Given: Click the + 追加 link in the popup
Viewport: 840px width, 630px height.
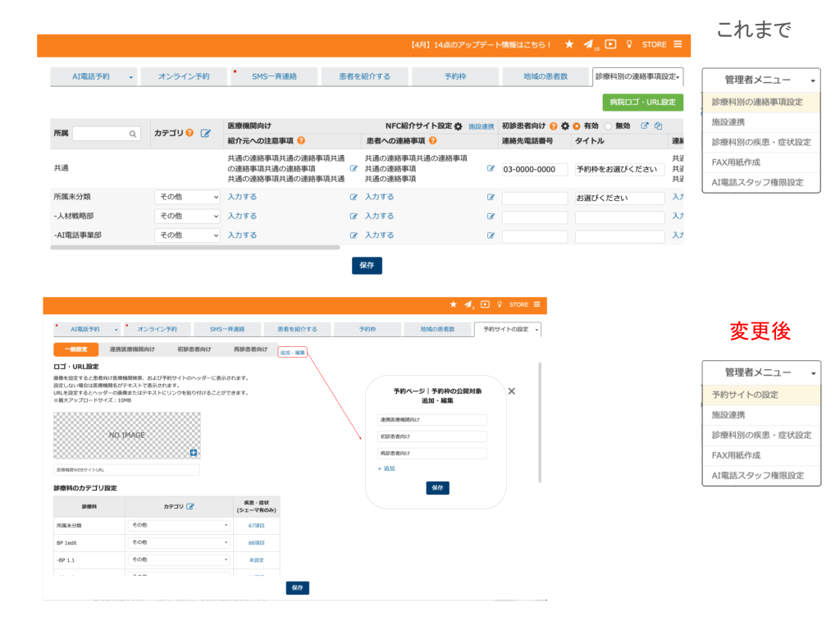Looking at the screenshot, I should tap(386, 468).
